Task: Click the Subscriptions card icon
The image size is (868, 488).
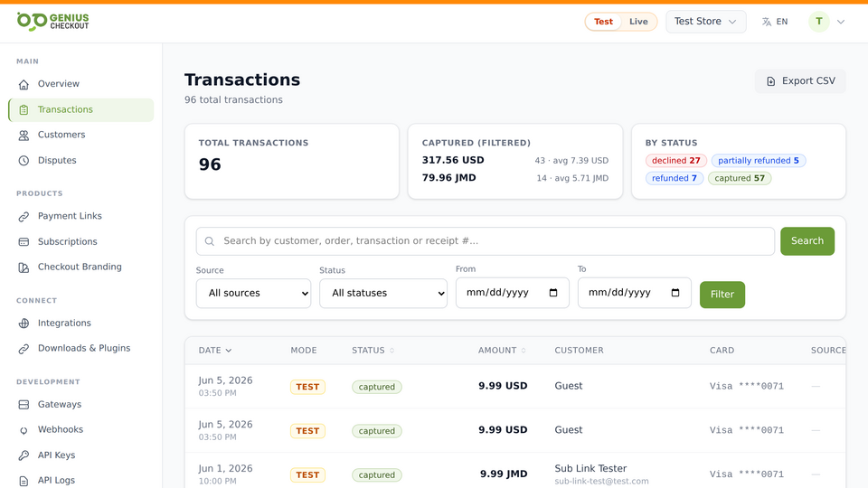Action: click(x=24, y=242)
